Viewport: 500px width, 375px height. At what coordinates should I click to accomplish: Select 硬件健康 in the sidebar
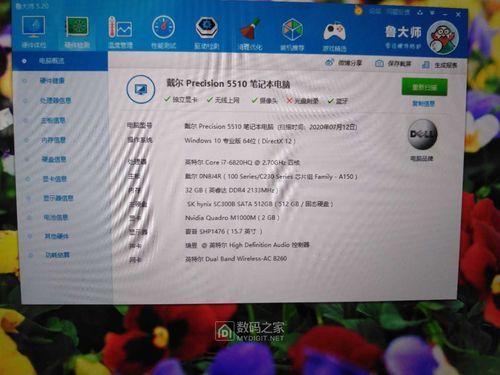coord(52,81)
